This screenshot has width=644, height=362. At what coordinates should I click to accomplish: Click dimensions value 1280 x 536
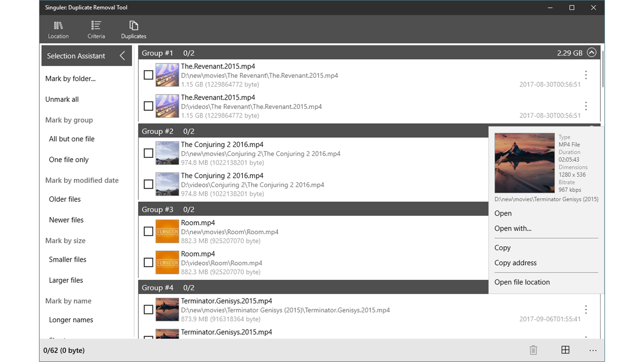pos(572,175)
